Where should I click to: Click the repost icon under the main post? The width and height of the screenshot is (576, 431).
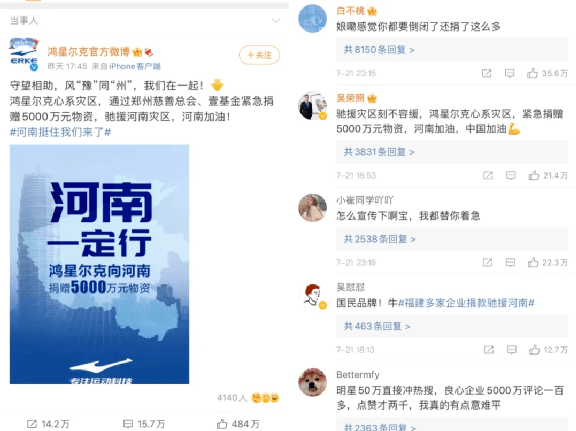32,424
